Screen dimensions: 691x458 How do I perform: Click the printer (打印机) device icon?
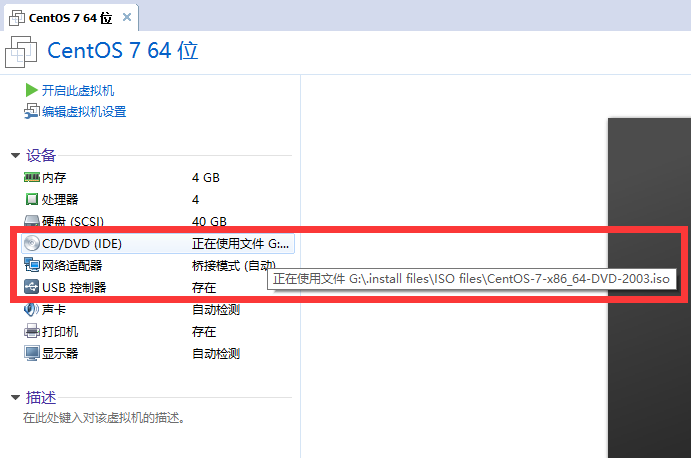[x=31, y=331]
